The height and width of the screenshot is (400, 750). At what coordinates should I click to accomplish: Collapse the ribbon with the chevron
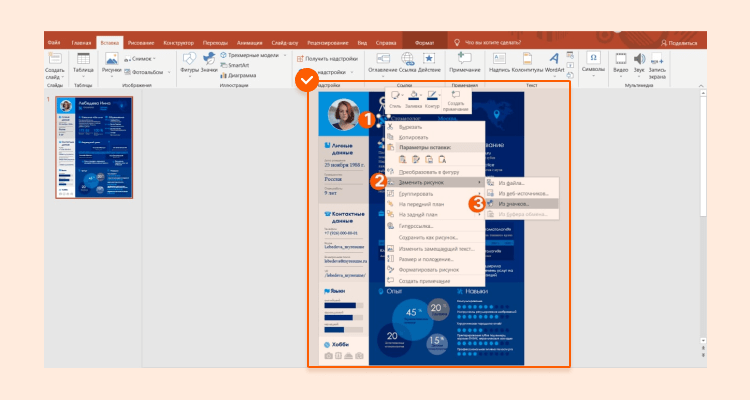(701, 86)
